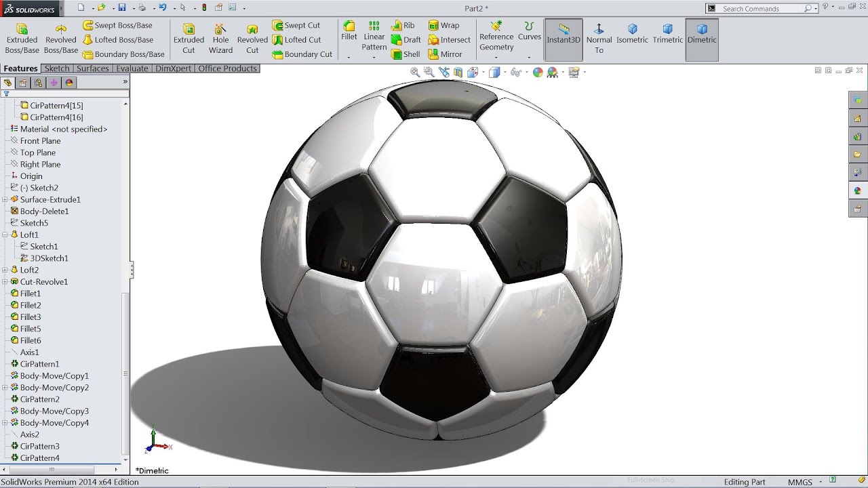Choose Swept Boss/Base feature

coord(117,25)
